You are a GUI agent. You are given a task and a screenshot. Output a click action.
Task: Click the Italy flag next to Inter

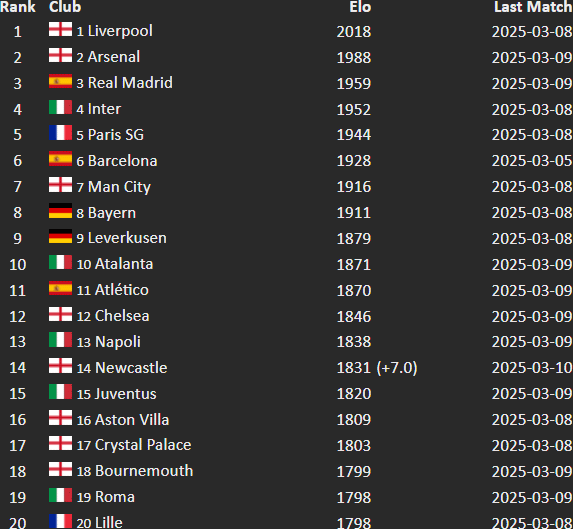(60, 107)
